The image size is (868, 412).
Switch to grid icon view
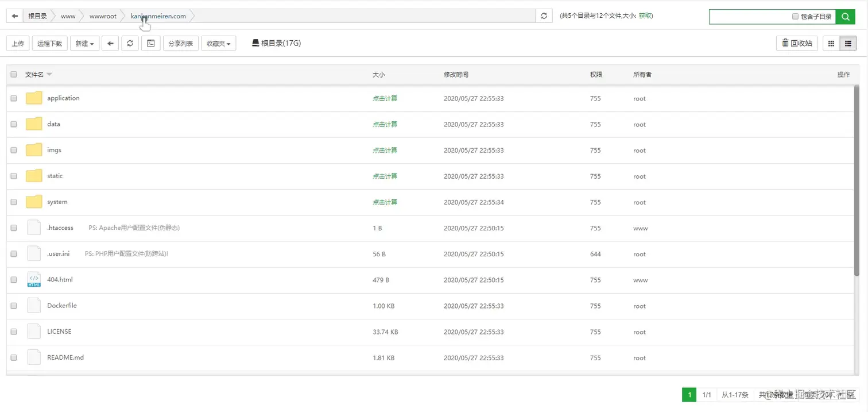point(831,43)
